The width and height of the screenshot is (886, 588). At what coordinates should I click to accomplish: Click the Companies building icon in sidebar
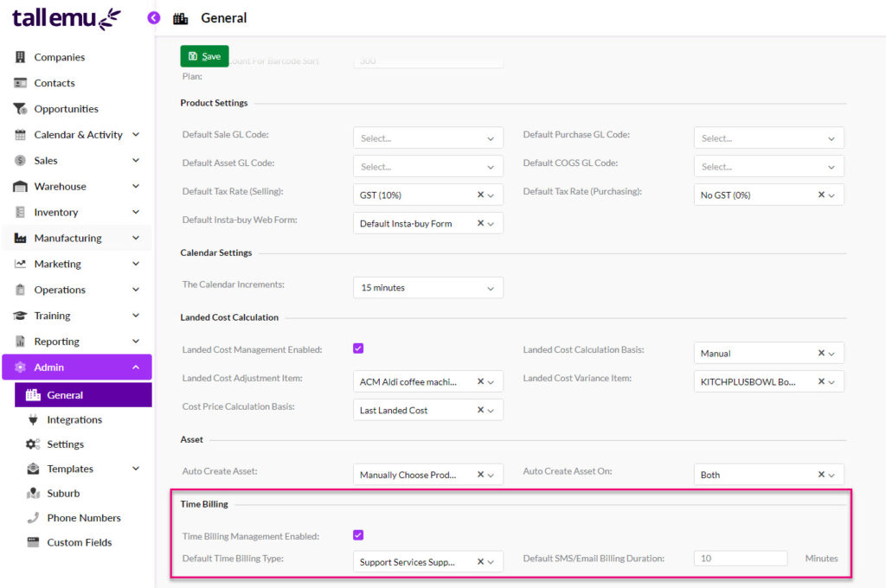coord(21,57)
